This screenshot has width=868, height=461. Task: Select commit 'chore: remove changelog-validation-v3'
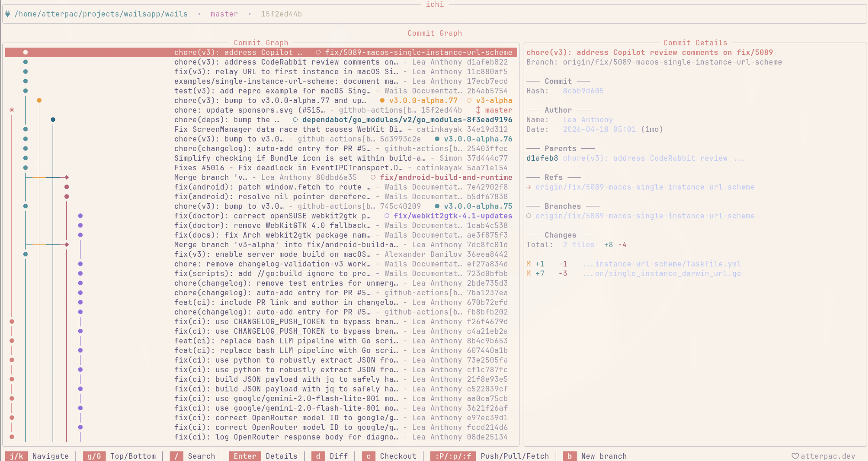[x=261, y=264]
